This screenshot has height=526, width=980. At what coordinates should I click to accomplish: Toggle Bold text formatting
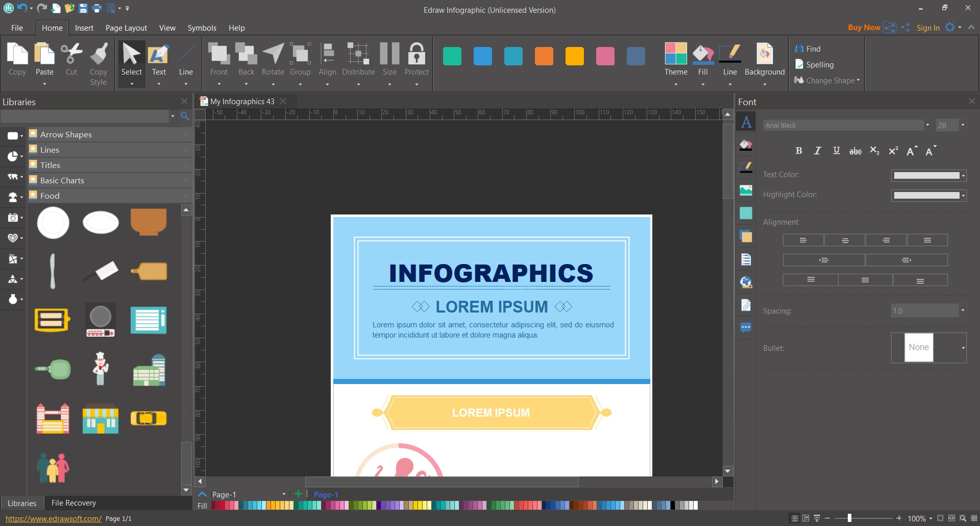799,151
